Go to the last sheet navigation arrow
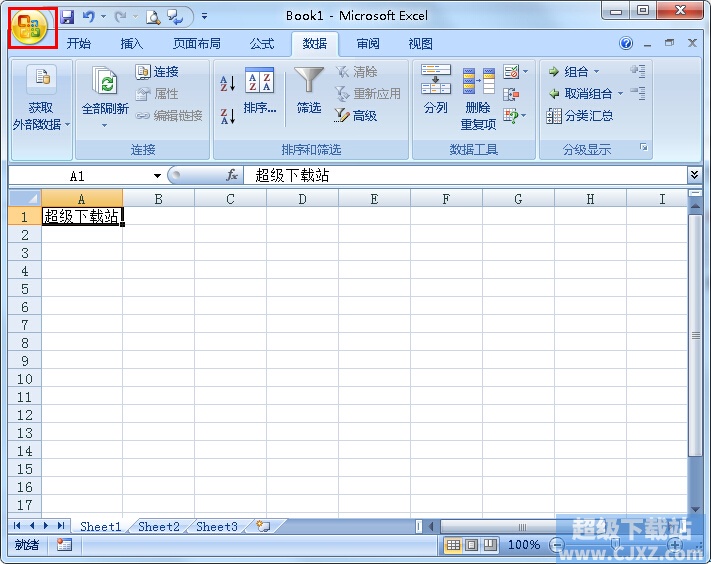The image size is (711, 564). (x=61, y=526)
